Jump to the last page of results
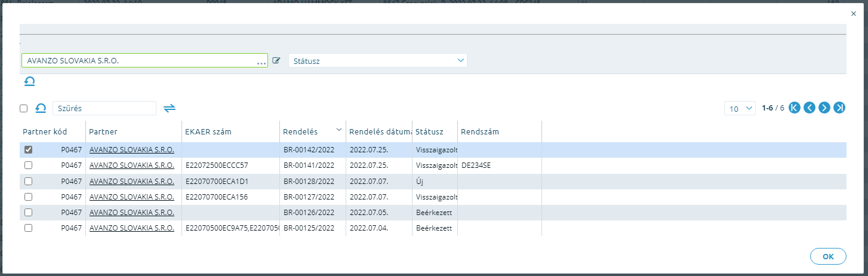This screenshot has height=276, width=868. (x=839, y=108)
